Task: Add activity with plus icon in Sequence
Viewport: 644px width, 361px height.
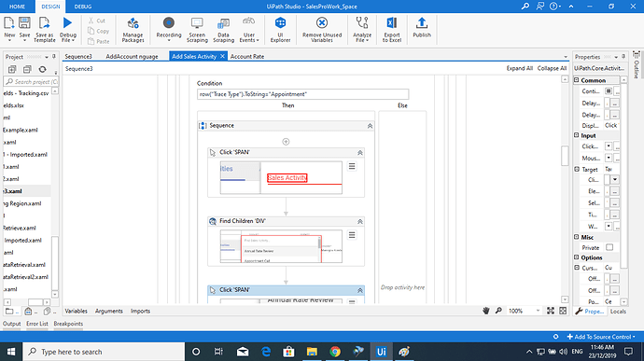Action: (x=286, y=142)
